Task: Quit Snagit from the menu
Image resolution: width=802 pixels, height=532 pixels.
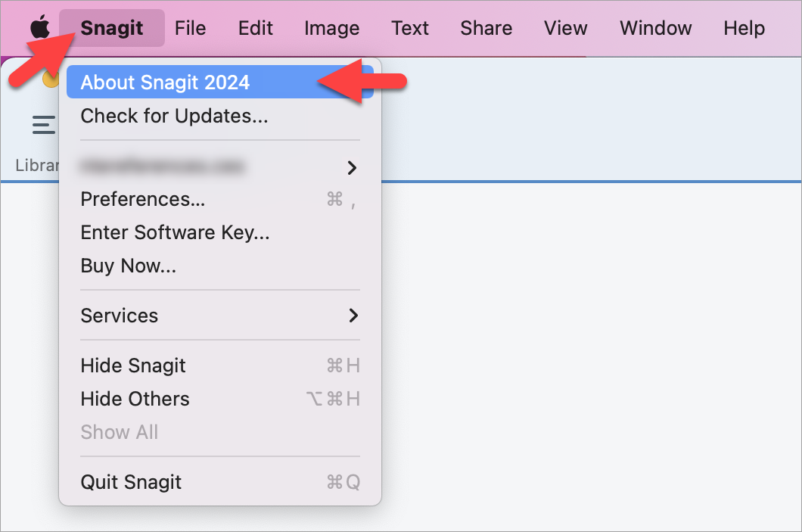Action: pos(130,482)
